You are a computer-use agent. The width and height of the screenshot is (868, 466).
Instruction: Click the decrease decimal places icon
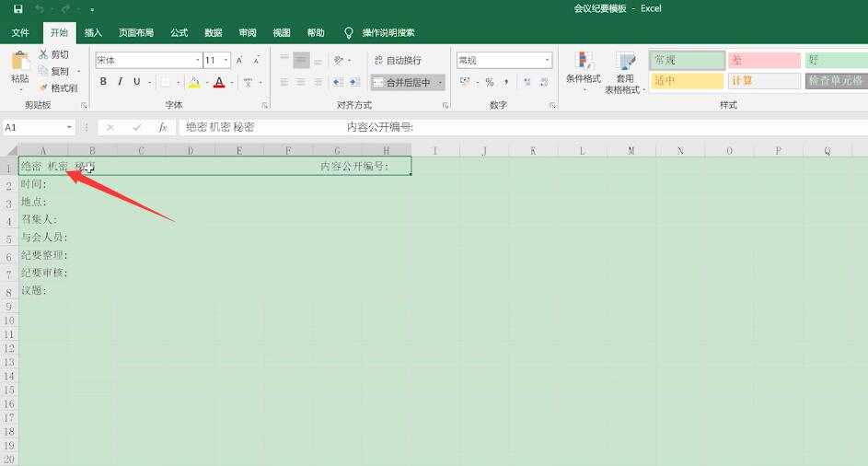[544, 82]
